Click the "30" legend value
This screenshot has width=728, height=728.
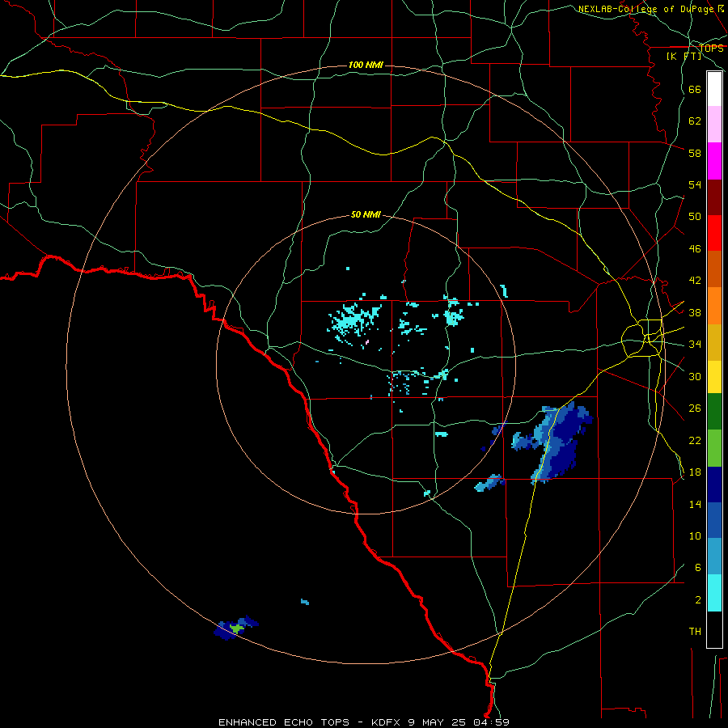695,376
